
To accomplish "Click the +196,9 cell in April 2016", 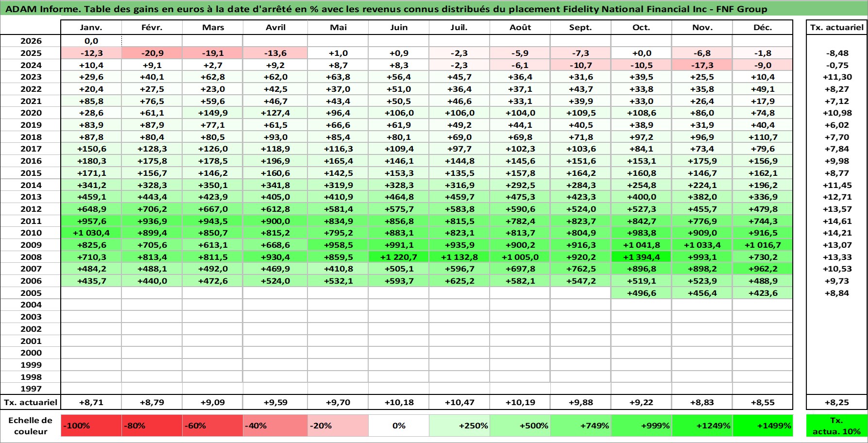I will point(275,161).
